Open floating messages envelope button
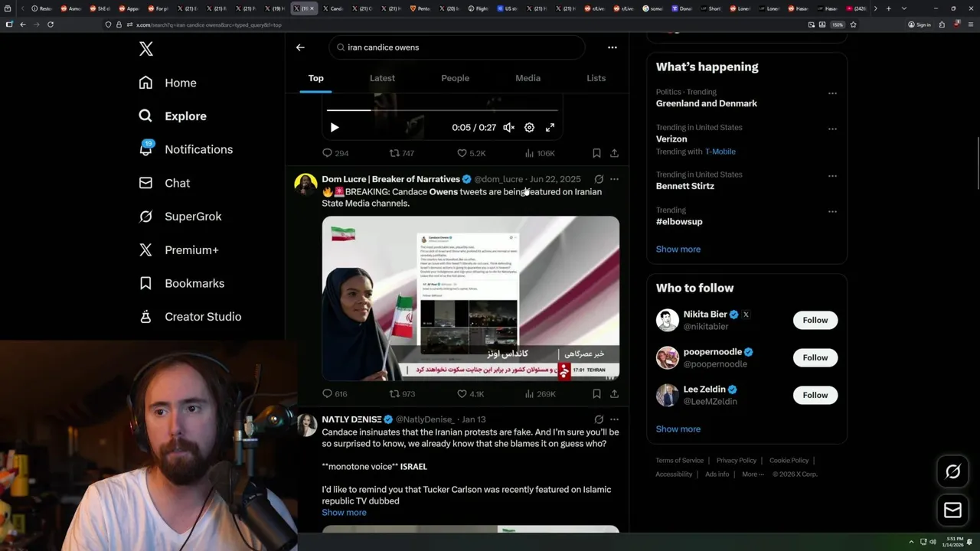The image size is (980, 551). point(953,510)
